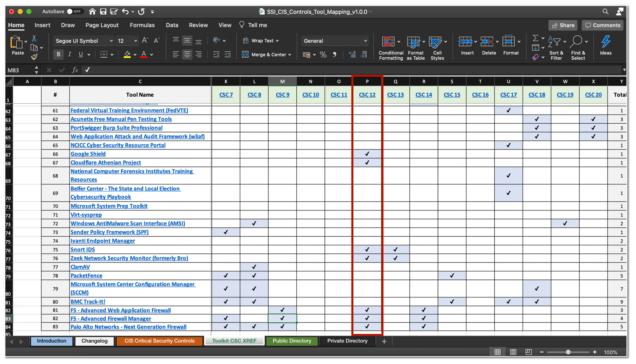The image size is (636, 364).
Task: Apply comma style format
Action: 335,54
